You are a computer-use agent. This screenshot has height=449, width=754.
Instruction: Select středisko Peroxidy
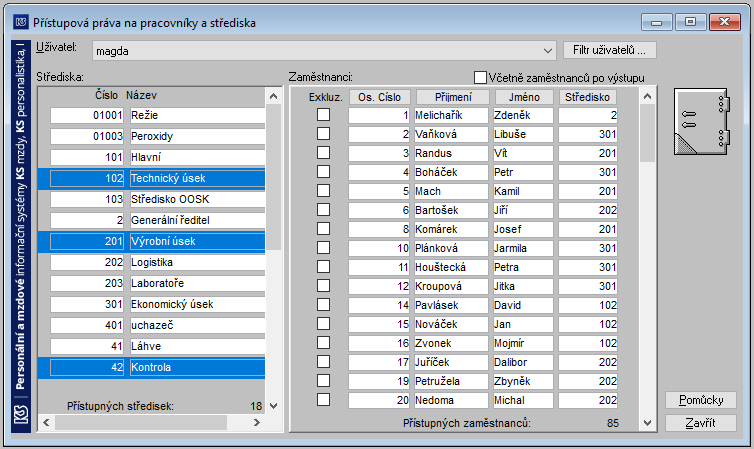pos(152,136)
